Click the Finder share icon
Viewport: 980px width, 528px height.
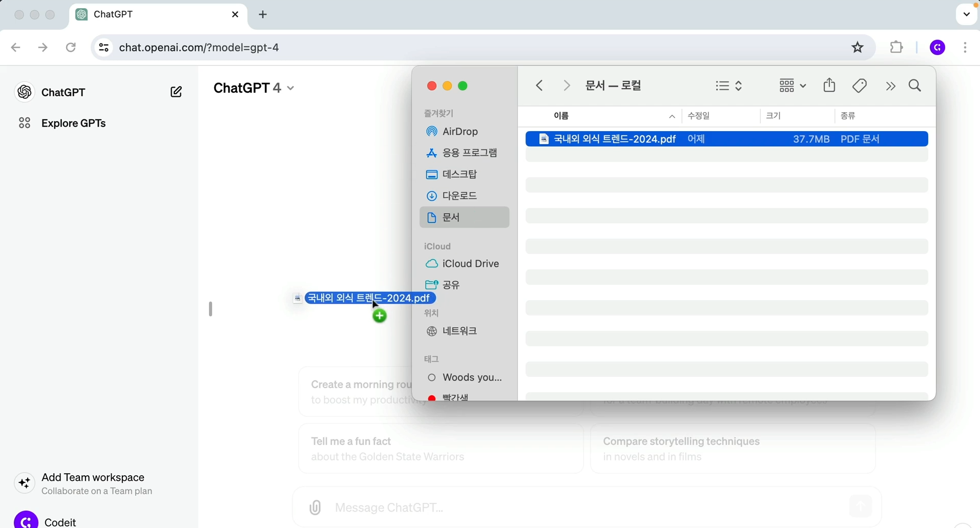point(829,85)
